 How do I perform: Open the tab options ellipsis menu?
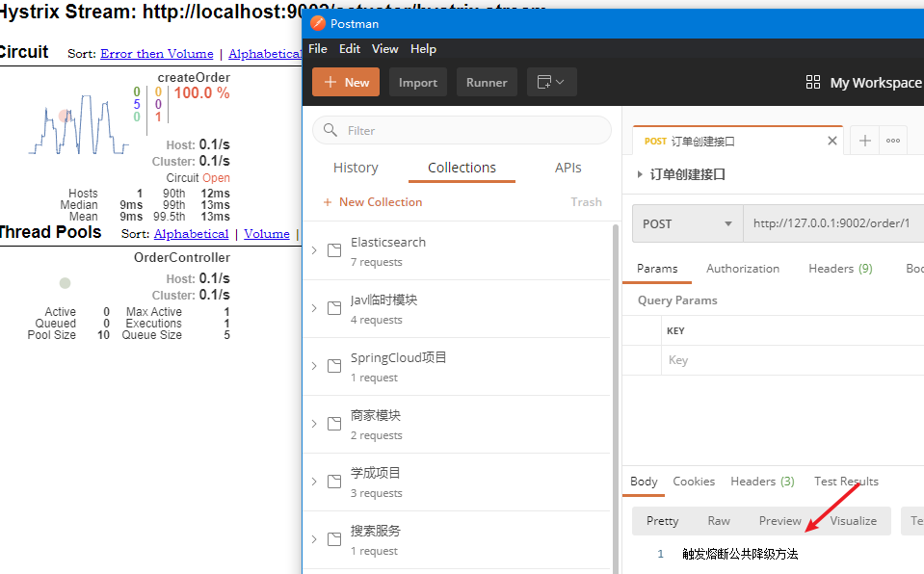point(893,141)
